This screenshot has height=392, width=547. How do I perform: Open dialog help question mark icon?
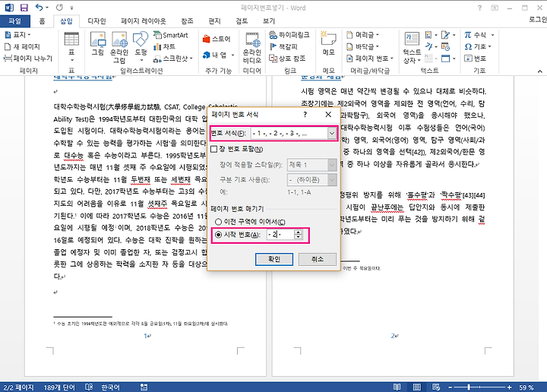click(305, 115)
